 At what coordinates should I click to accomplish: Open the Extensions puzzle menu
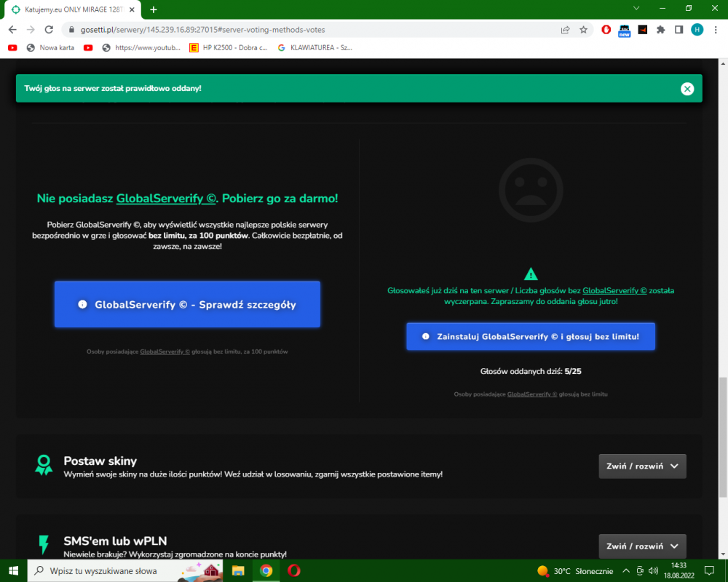pyautogui.click(x=661, y=30)
